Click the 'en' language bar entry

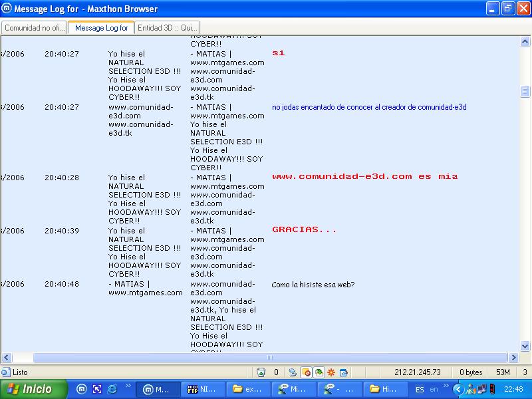[x=434, y=390]
